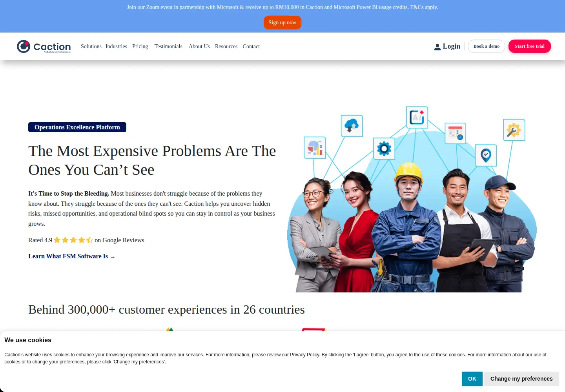Go to the Contact page
This screenshot has height=392, width=565.
click(251, 46)
